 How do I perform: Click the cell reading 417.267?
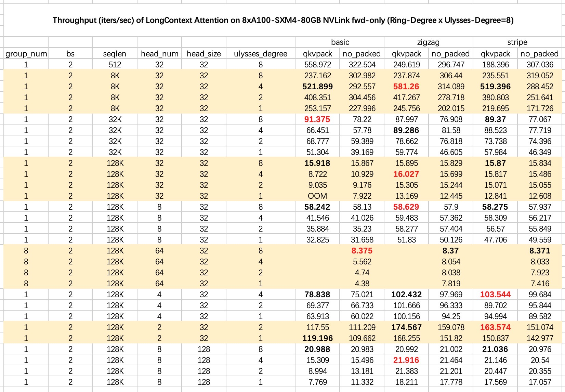pyautogui.click(x=406, y=97)
